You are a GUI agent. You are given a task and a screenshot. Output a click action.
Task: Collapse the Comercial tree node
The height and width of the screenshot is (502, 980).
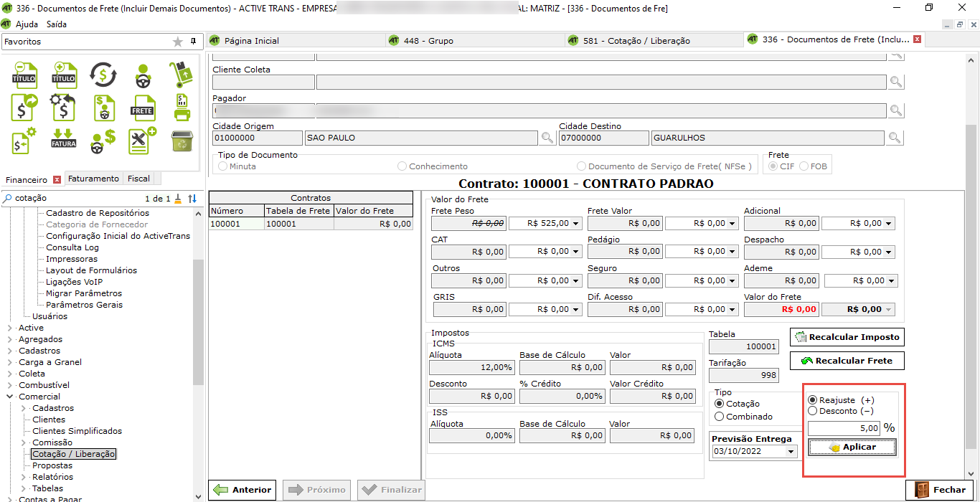click(9, 397)
